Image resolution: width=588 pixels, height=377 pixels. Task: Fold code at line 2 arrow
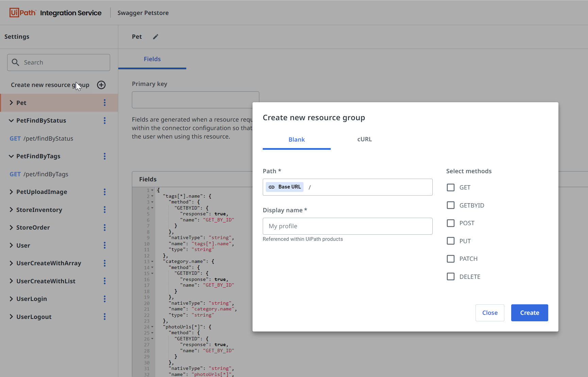152,196
